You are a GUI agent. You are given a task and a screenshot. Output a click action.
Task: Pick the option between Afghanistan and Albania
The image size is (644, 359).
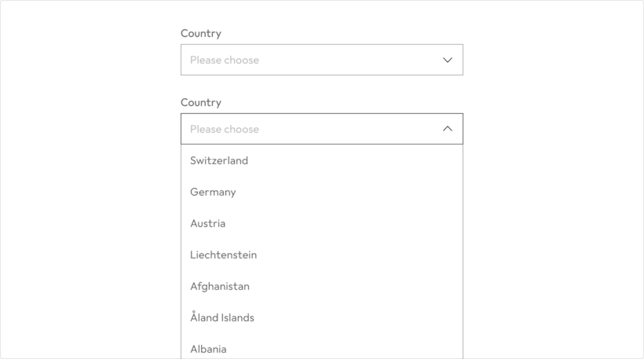tap(222, 317)
